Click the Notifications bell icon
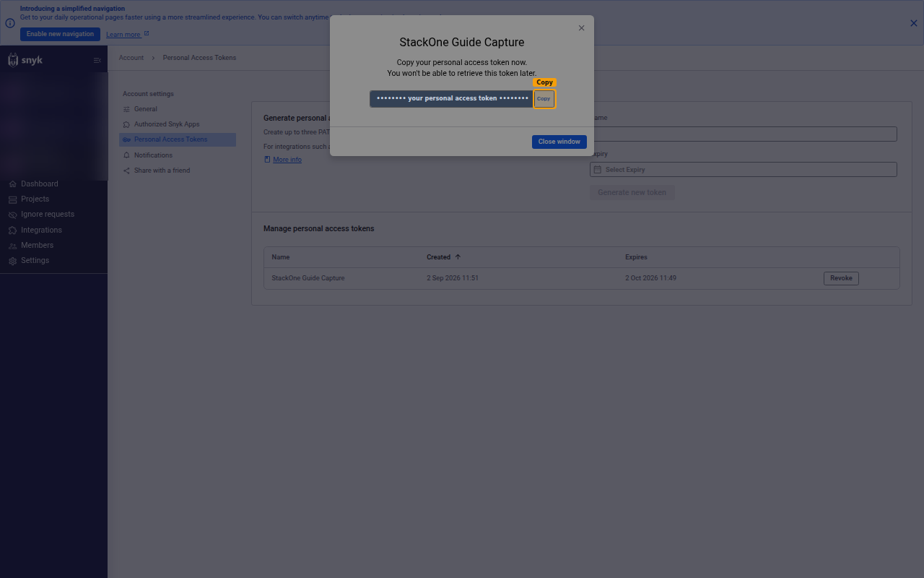 [x=127, y=155]
